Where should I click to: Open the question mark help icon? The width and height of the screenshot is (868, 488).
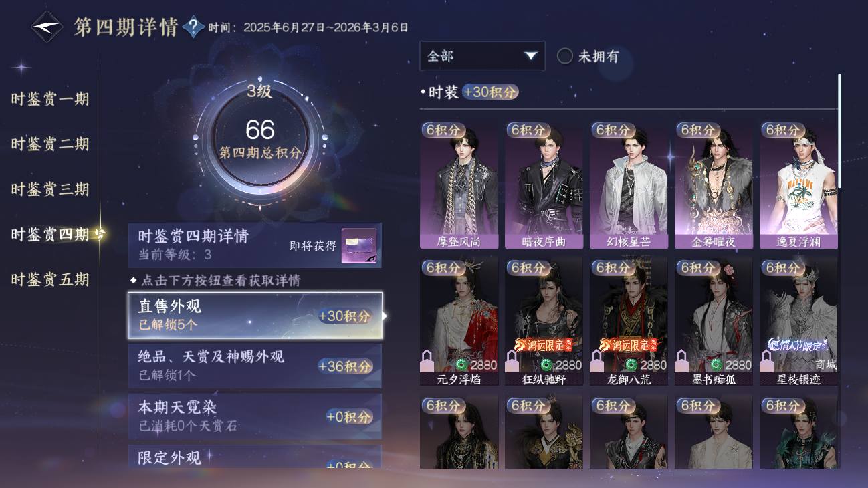point(193,27)
